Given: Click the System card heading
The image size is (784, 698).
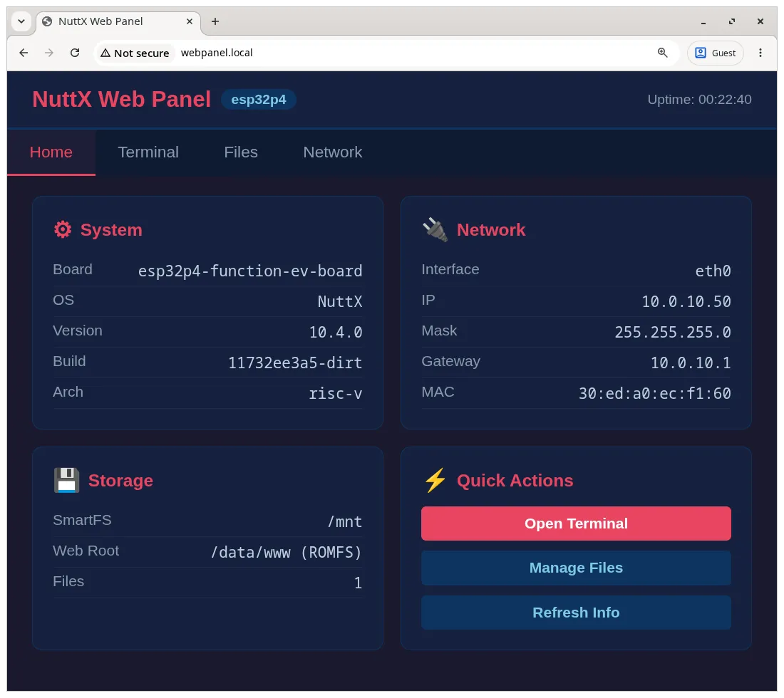Looking at the screenshot, I should click(111, 230).
